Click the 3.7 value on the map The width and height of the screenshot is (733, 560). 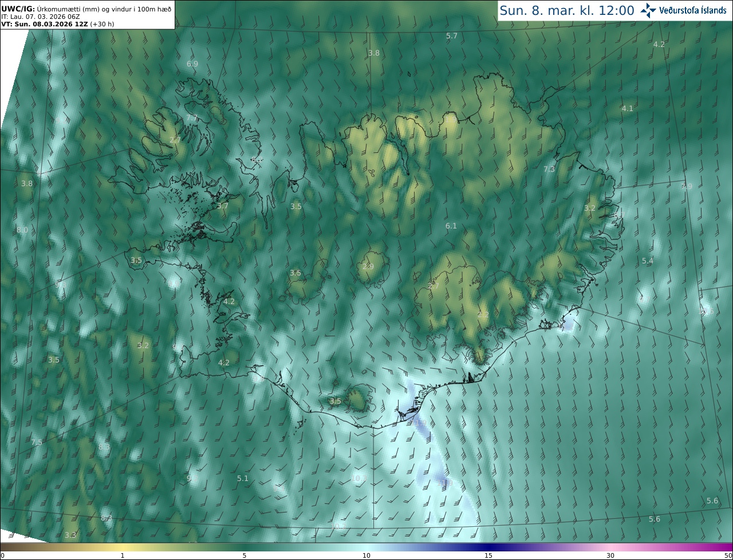pos(223,206)
